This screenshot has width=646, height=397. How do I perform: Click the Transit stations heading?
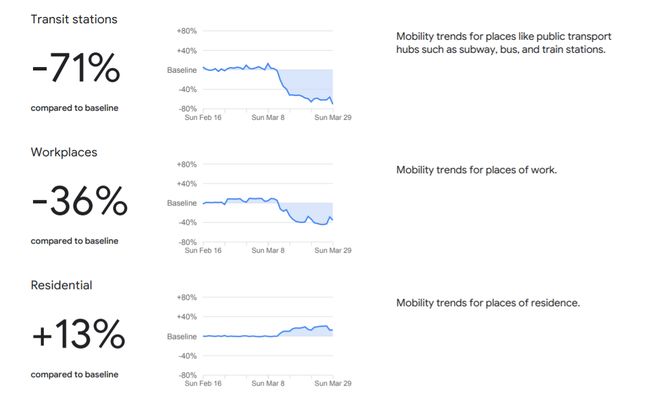coord(74,19)
